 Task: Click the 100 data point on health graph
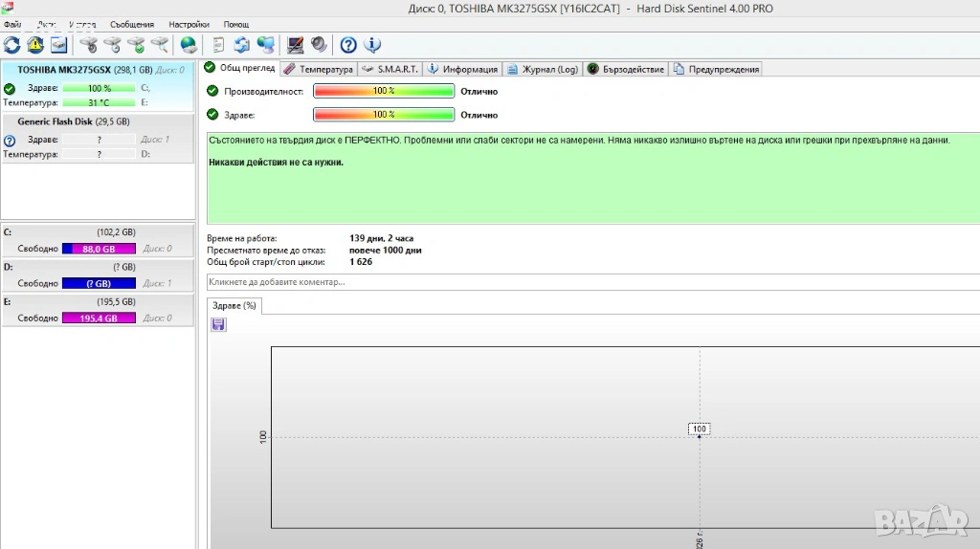pos(699,429)
